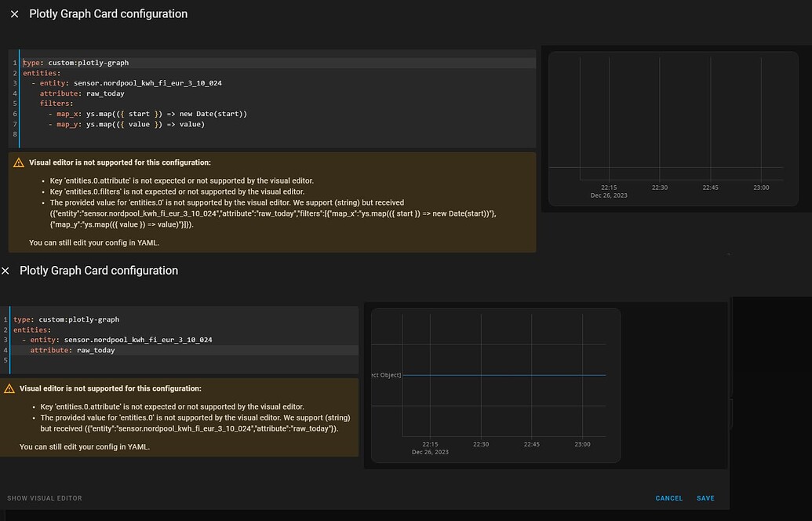Click the entity sensor line in lower editor

tap(117, 340)
